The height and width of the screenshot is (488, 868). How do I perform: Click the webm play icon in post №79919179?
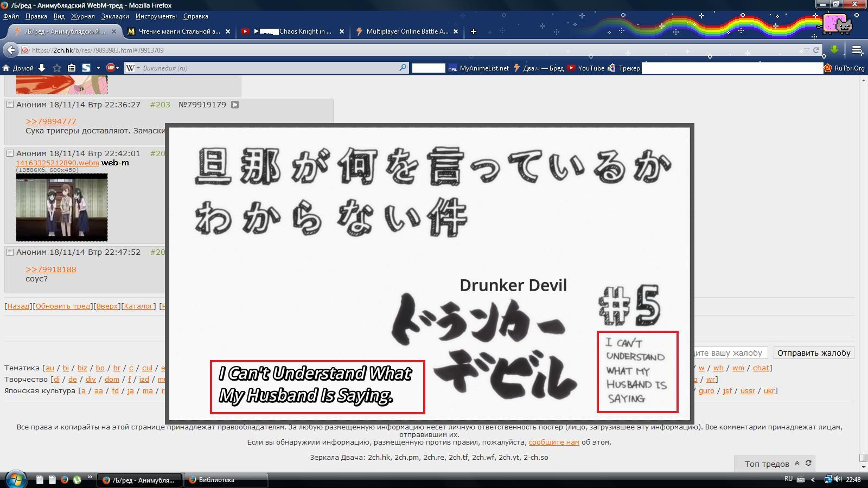coord(235,105)
